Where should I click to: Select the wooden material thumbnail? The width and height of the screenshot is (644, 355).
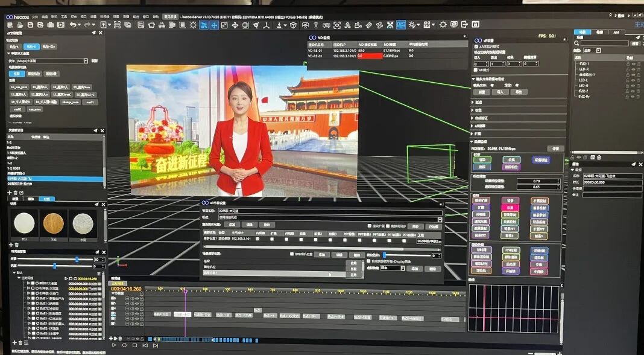click(52, 225)
